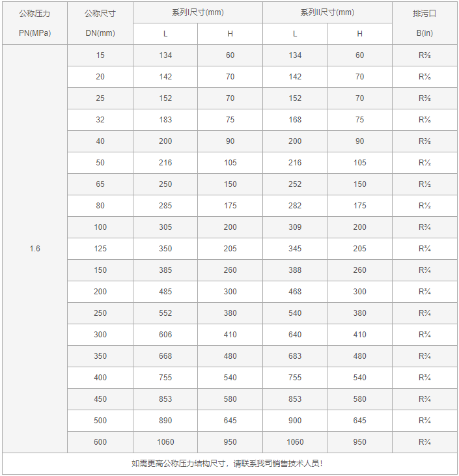Select the DN 600 size cell
Image resolution: width=459 pixels, height=476 pixels.
100,442
